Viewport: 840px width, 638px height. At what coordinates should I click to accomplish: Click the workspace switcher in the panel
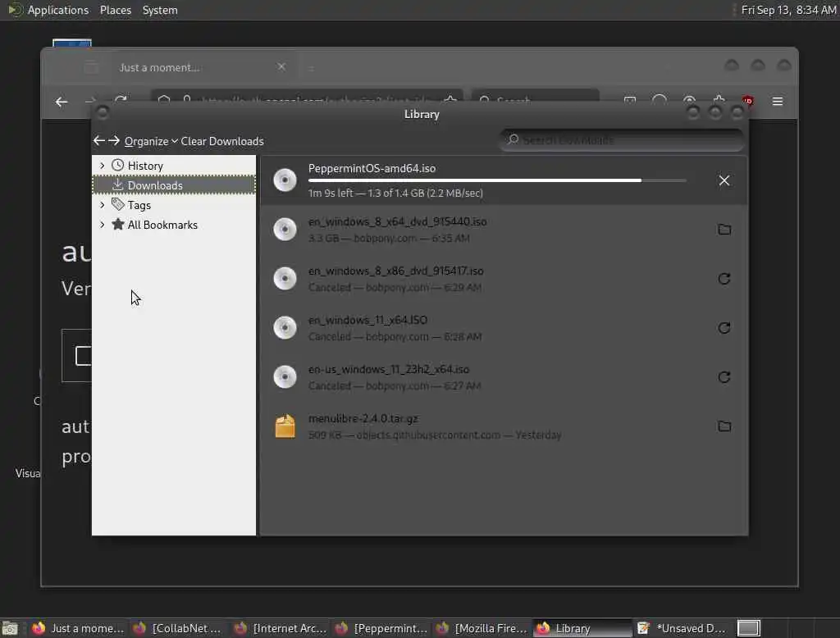coord(748,628)
